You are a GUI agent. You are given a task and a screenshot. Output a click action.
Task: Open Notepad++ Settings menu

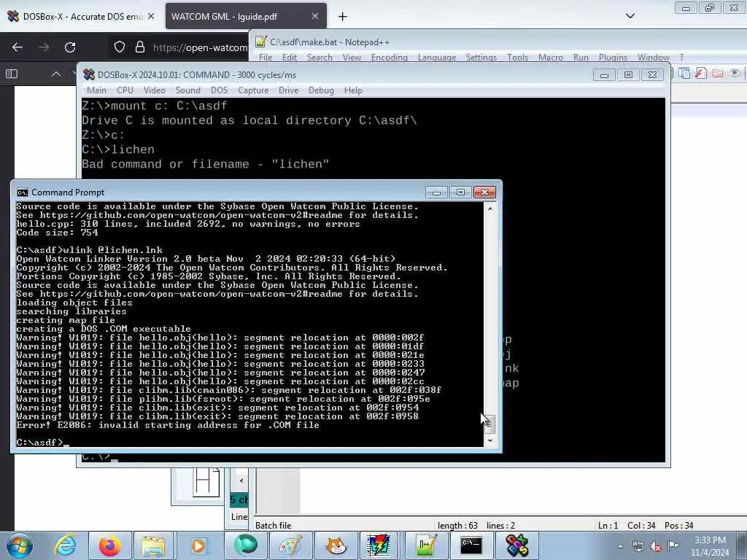click(481, 58)
